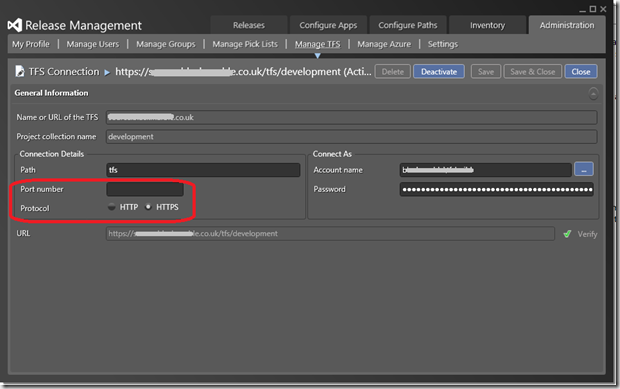620x389 pixels.
Task: Open Manage Azure
Action: pos(384,44)
